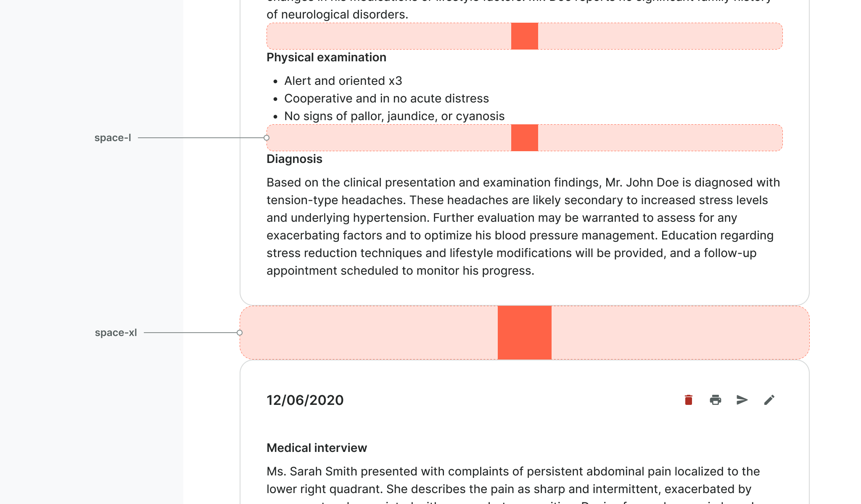
Task: Edit the 12/06/2020 record with pencil icon
Action: (x=769, y=400)
